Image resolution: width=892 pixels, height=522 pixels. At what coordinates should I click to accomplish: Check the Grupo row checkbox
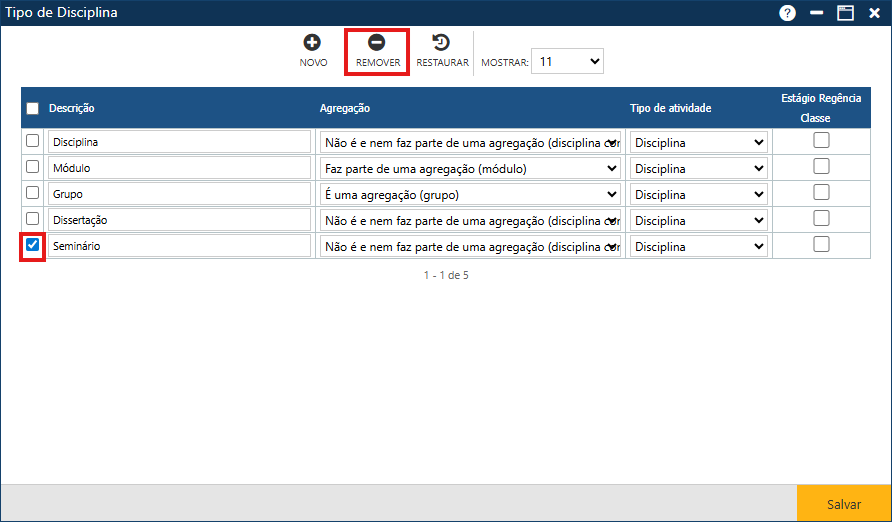(32, 193)
